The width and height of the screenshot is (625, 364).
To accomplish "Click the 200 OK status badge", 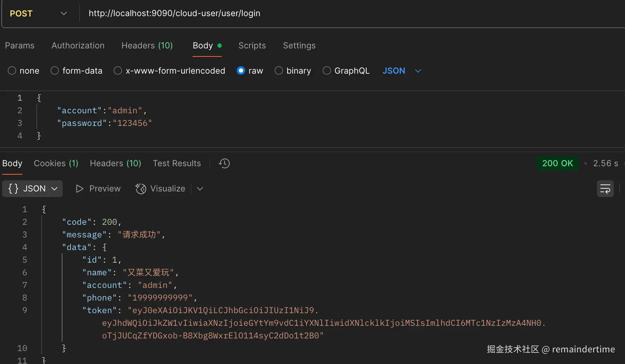I will (557, 163).
